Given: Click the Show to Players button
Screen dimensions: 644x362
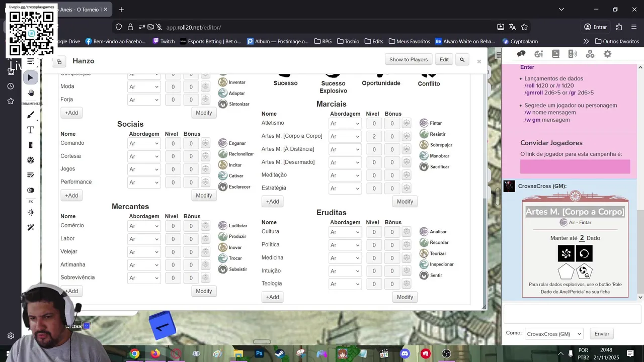Looking at the screenshot, I should tap(409, 59).
